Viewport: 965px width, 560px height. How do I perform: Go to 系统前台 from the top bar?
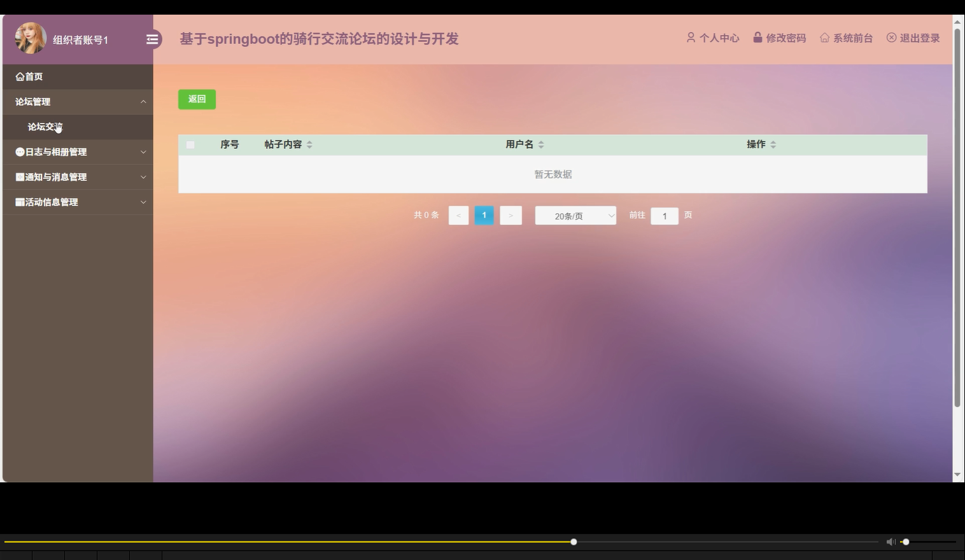[847, 38]
